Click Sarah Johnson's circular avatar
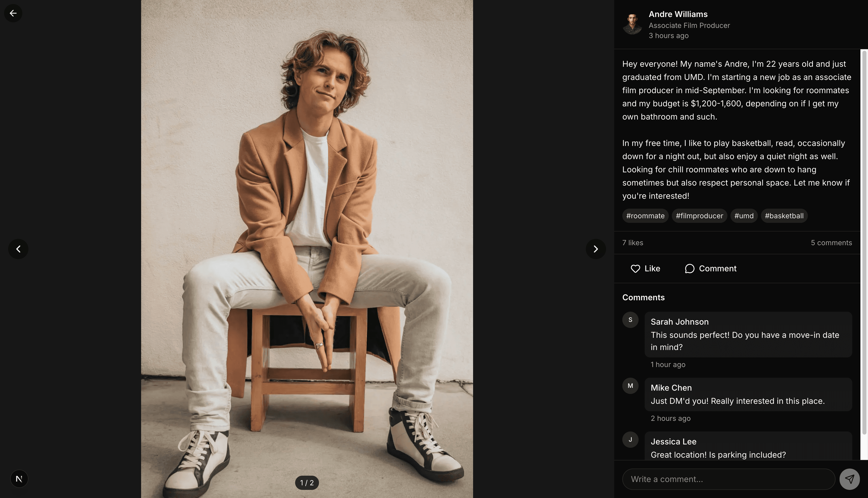868x498 pixels. coord(630,320)
